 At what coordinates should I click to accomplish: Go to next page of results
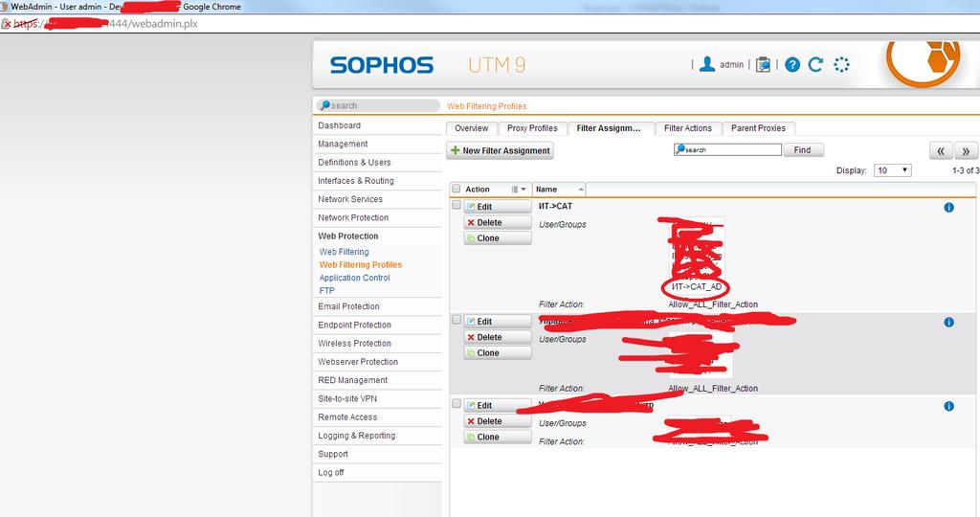[x=966, y=150]
